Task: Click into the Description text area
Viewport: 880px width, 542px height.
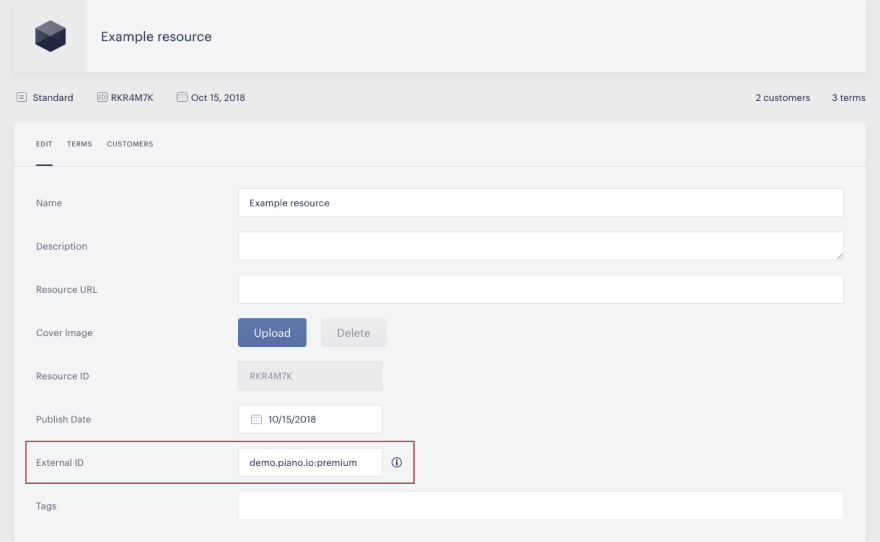Action: click(x=540, y=246)
